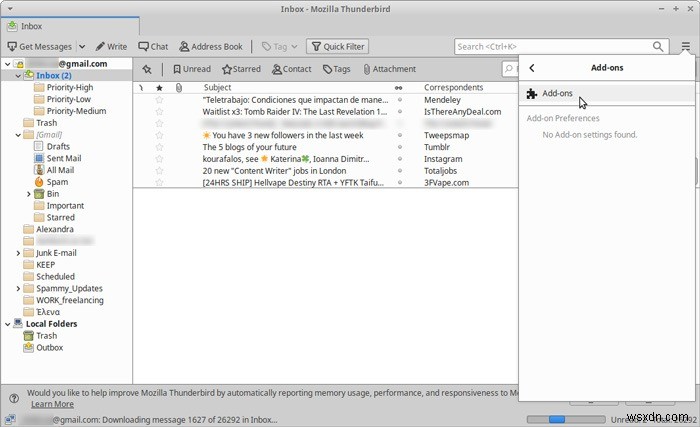This screenshot has width=700, height=427.
Task: Open the Priority-Medium folder
Action: (x=76, y=111)
